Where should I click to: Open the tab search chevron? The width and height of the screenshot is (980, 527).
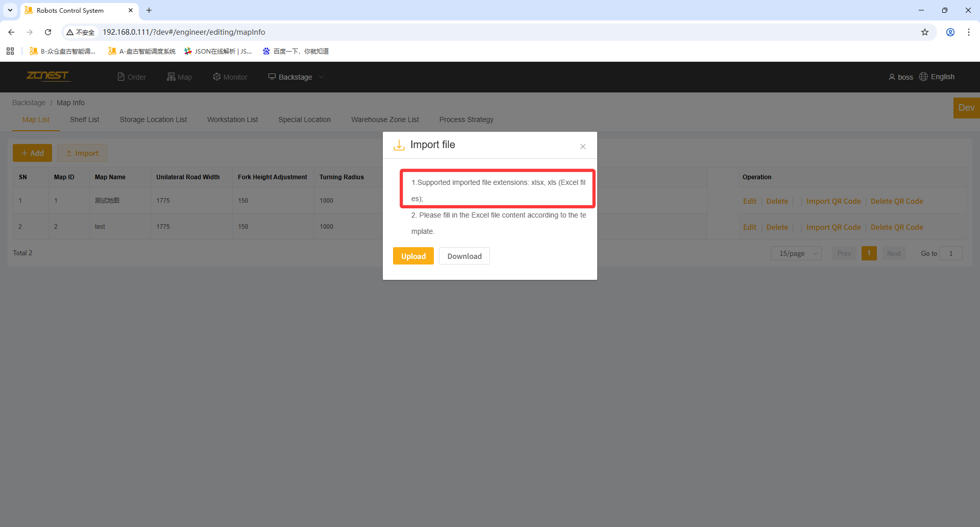[x=10, y=10]
